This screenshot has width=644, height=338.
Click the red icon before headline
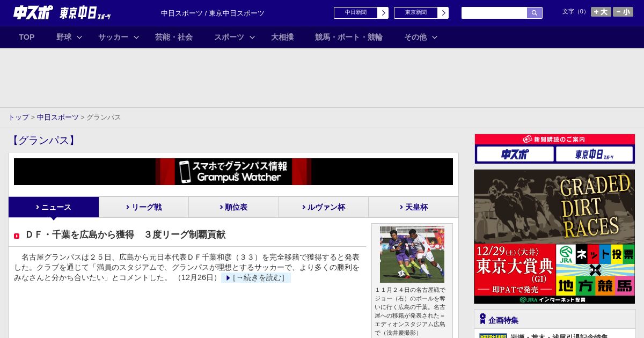[17, 236]
